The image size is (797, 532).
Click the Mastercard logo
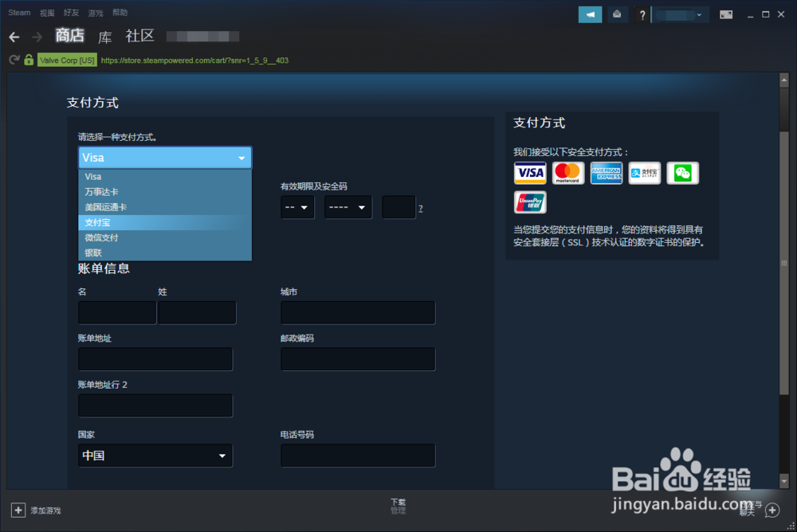pos(567,173)
